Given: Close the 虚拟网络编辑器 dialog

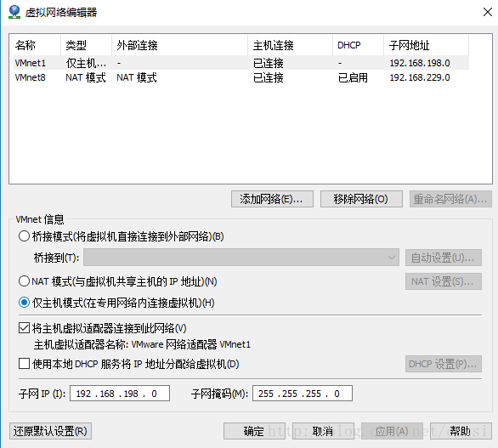Looking at the screenshot, I should tap(487, 12).
